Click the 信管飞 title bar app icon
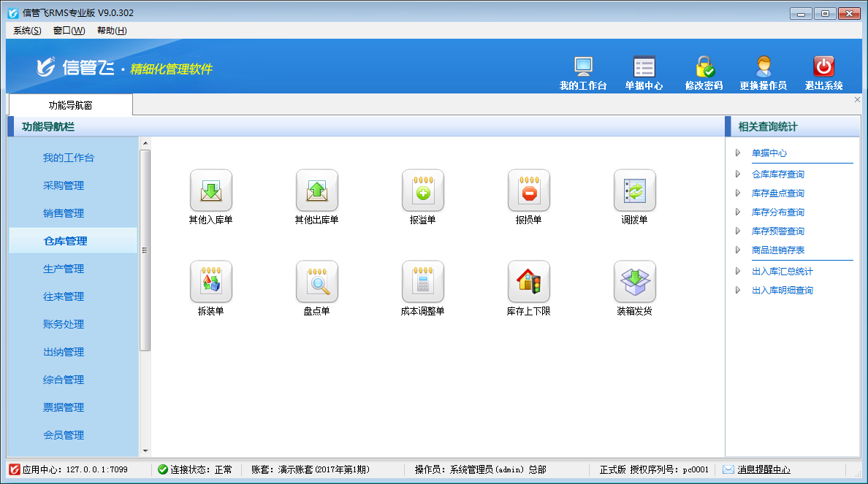This screenshot has width=868, height=484. tap(13, 12)
